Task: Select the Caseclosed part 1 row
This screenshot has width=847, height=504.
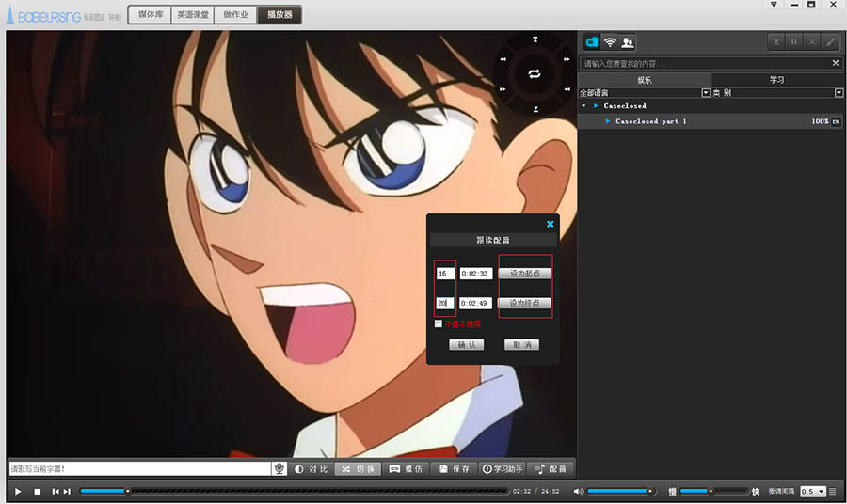Action: point(711,121)
